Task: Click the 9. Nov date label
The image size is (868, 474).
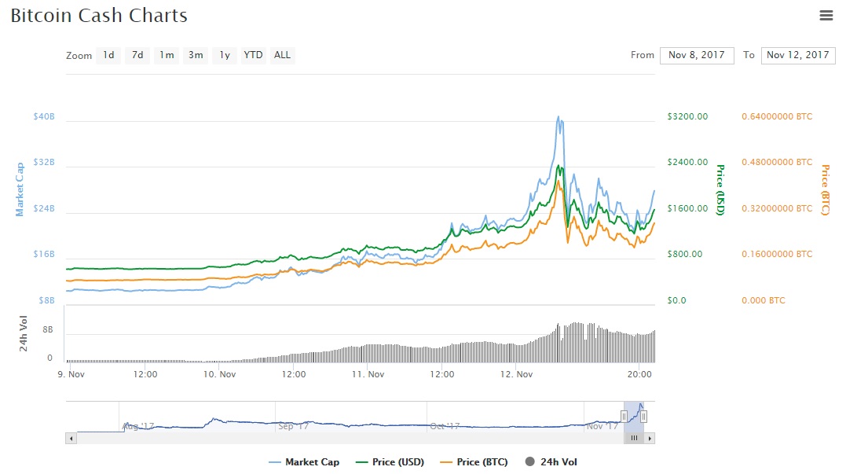Action: click(x=71, y=374)
